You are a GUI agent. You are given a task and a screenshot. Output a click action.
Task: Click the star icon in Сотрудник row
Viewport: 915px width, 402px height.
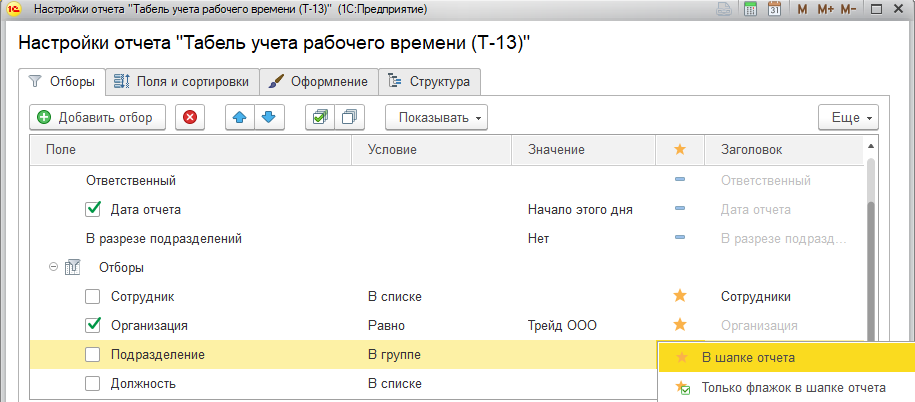pyautogui.click(x=680, y=296)
